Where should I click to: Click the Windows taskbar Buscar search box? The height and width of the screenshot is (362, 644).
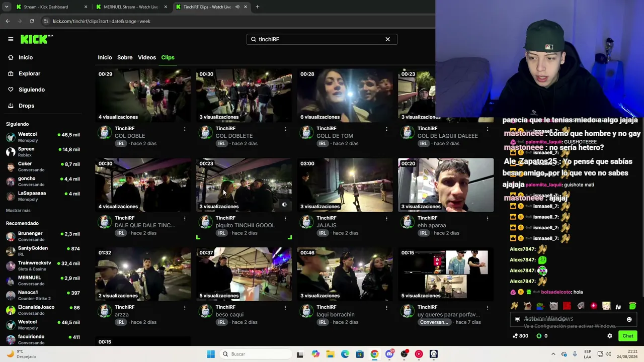click(x=255, y=354)
